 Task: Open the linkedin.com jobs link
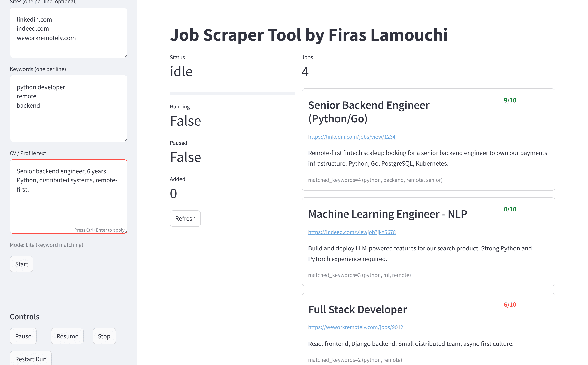click(352, 137)
